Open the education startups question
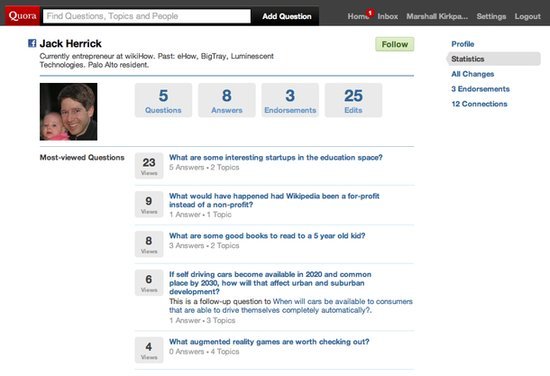 [276, 157]
